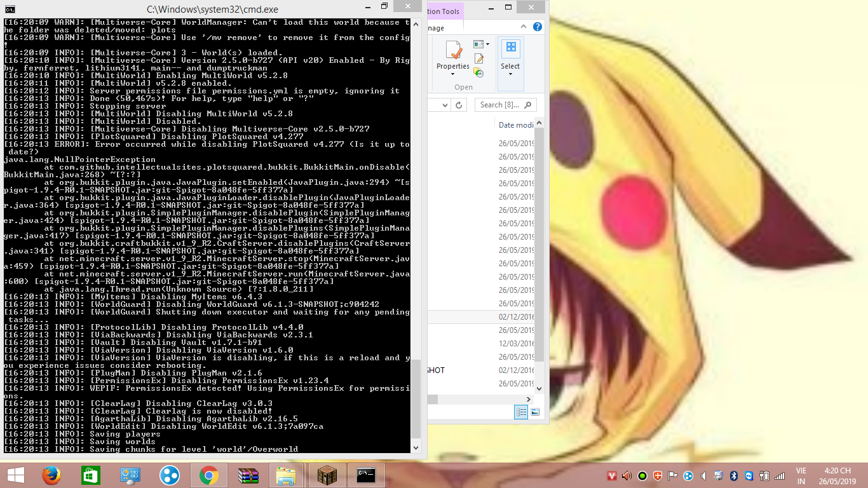Collapse the Explorer ribbon with the chevron
This screenshot has height=488, width=868.
tap(525, 27)
